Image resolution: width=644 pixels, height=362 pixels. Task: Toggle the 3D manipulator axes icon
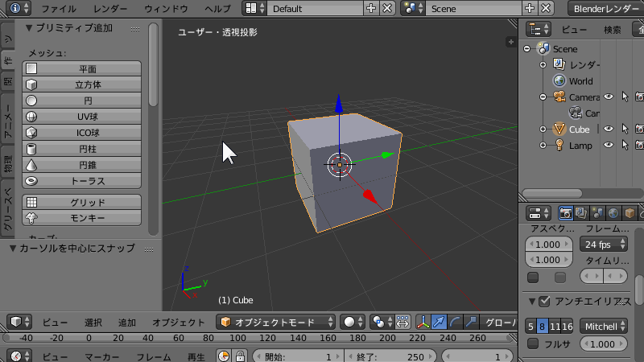point(423,322)
